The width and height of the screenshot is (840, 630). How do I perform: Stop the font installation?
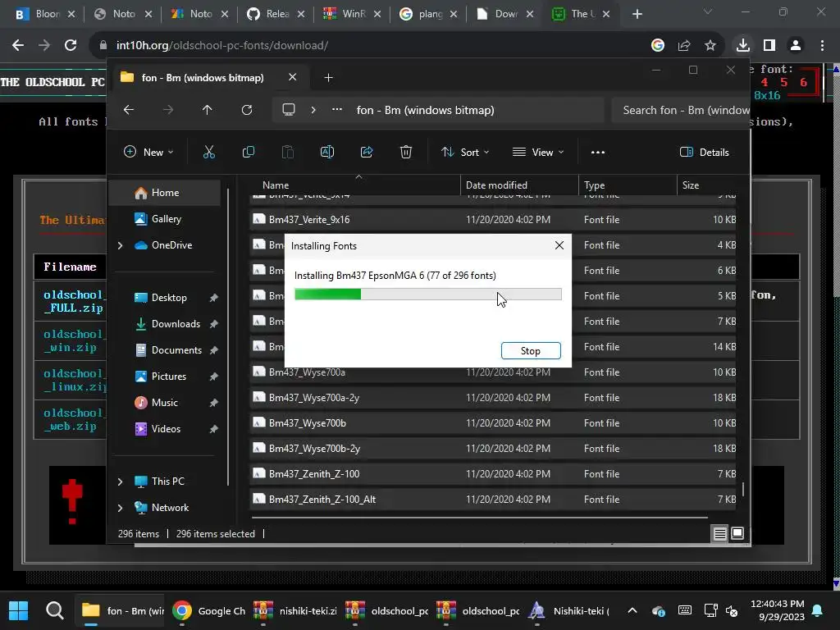coord(531,351)
